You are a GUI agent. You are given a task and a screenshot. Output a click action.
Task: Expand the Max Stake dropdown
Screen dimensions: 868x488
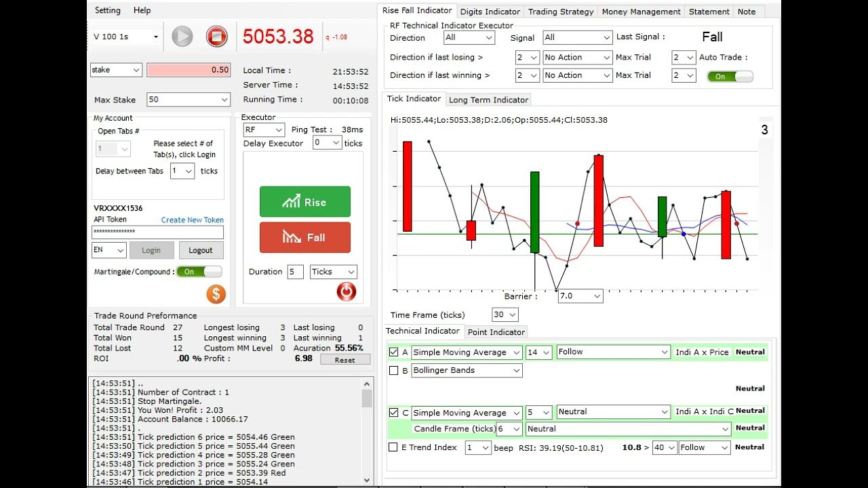click(189, 100)
